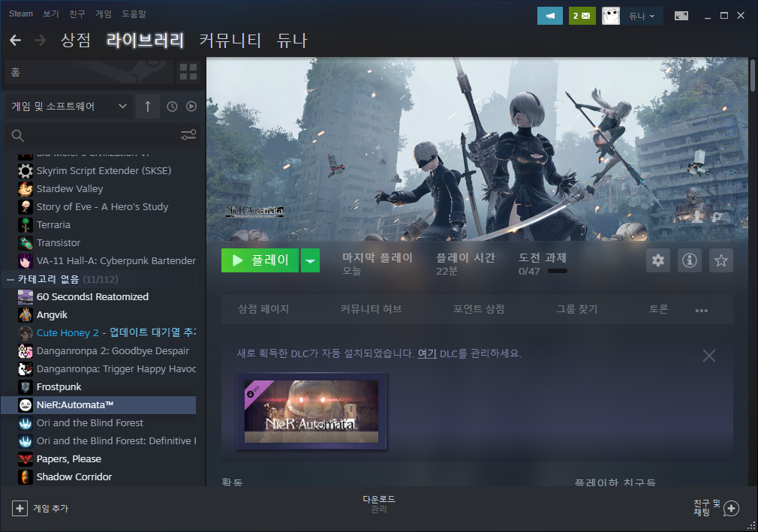The image size is (758, 532).
Task: Open the 친구 menu
Action: coord(77,14)
